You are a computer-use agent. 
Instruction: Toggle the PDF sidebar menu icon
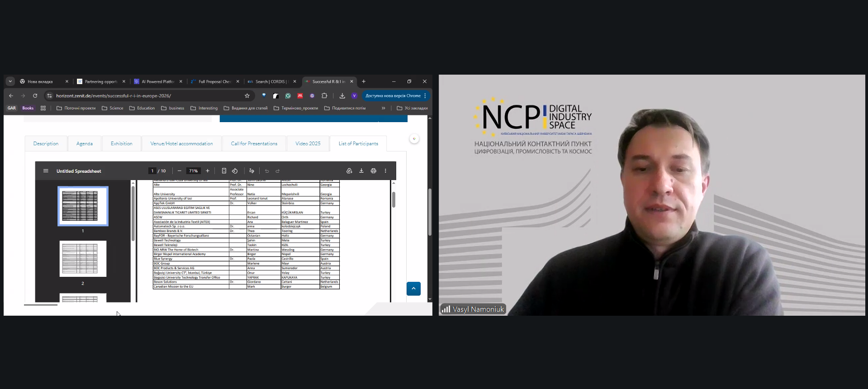click(x=46, y=171)
